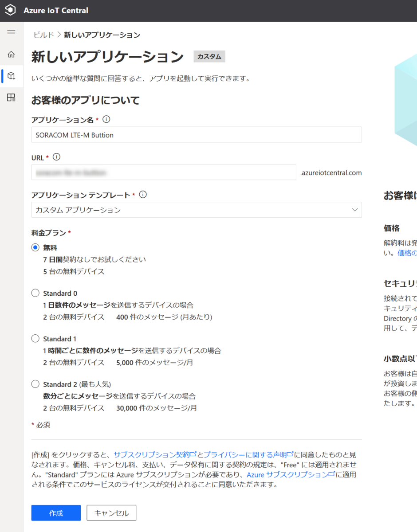The width and height of the screenshot is (417, 532).
Task: Click お客様のアプリについて heading
Action: point(86,100)
